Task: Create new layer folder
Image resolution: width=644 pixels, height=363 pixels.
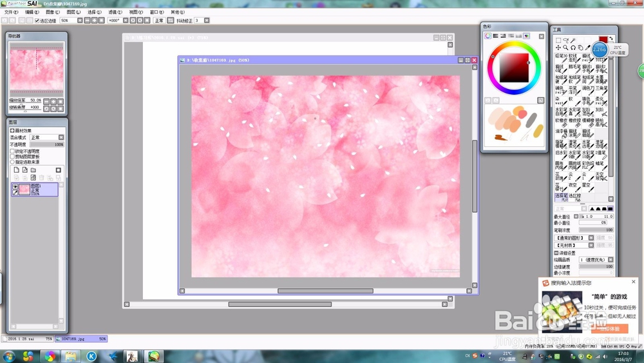Action: pyautogui.click(x=33, y=170)
